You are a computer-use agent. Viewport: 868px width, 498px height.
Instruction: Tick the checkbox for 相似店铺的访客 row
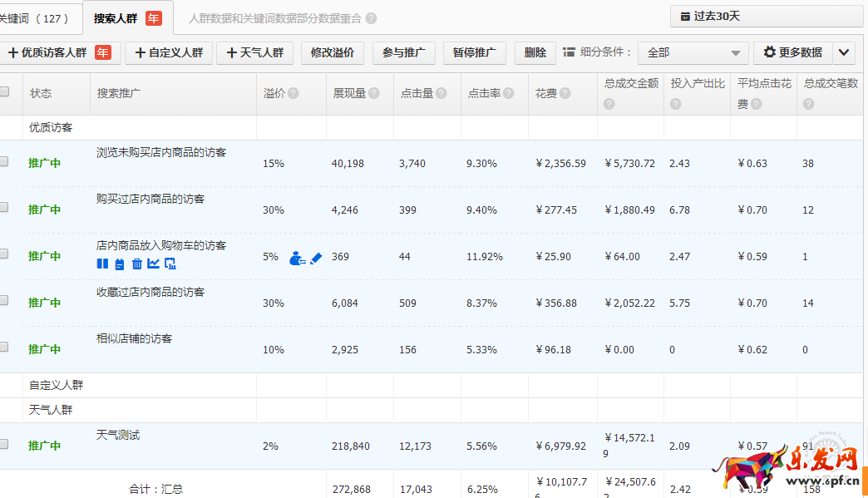[3, 348]
